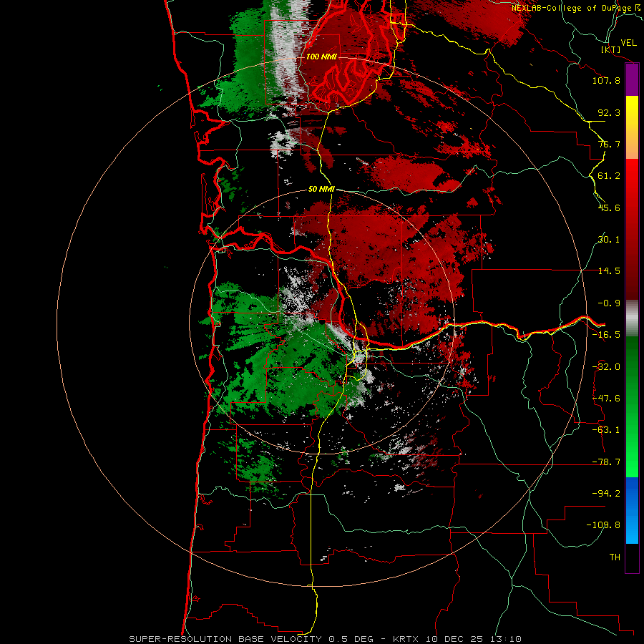Viewport: 644px width, 644px height.
Task: Click the -94.2 velocity scale value
Action: [606, 494]
